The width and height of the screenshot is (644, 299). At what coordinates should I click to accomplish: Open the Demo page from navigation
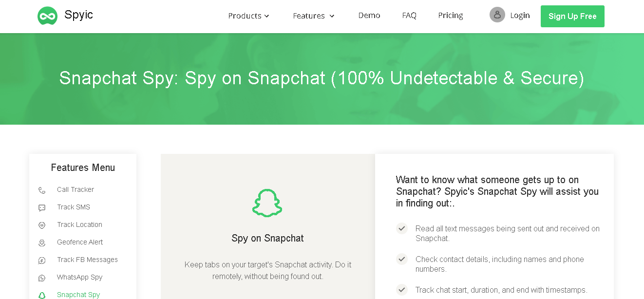coord(369,16)
